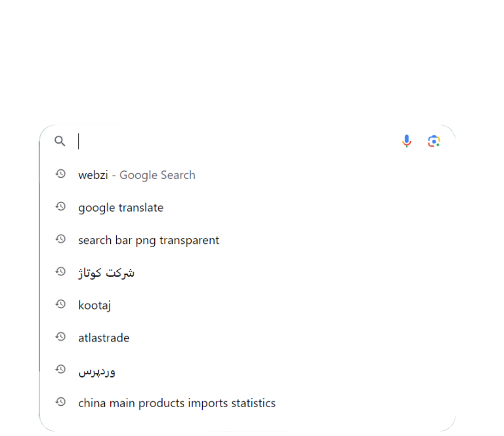504x436 pixels.
Task: Choose the google translate suggestion
Action: (121, 208)
